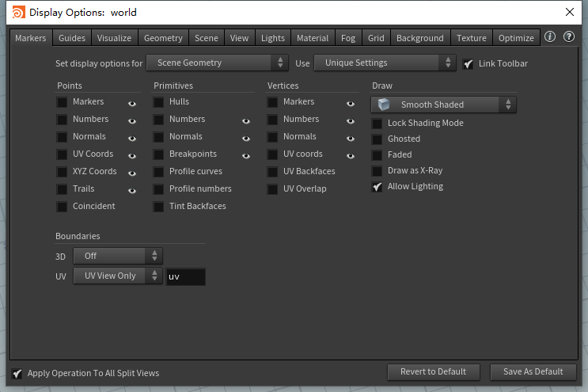Open the Unique Settings dropdown
Viewport: 588px width, 392px height.
click(385, 63)
